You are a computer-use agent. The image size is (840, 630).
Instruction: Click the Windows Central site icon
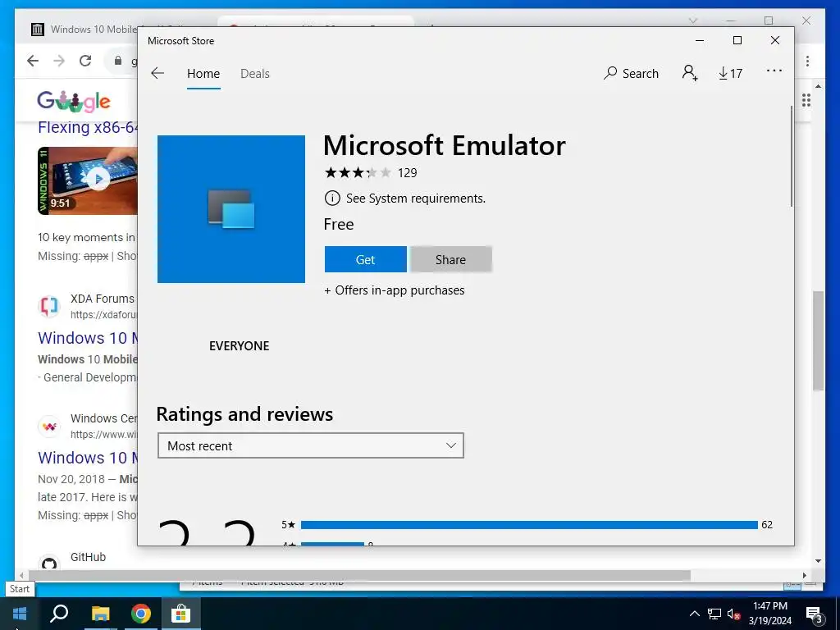click(48, 427)
